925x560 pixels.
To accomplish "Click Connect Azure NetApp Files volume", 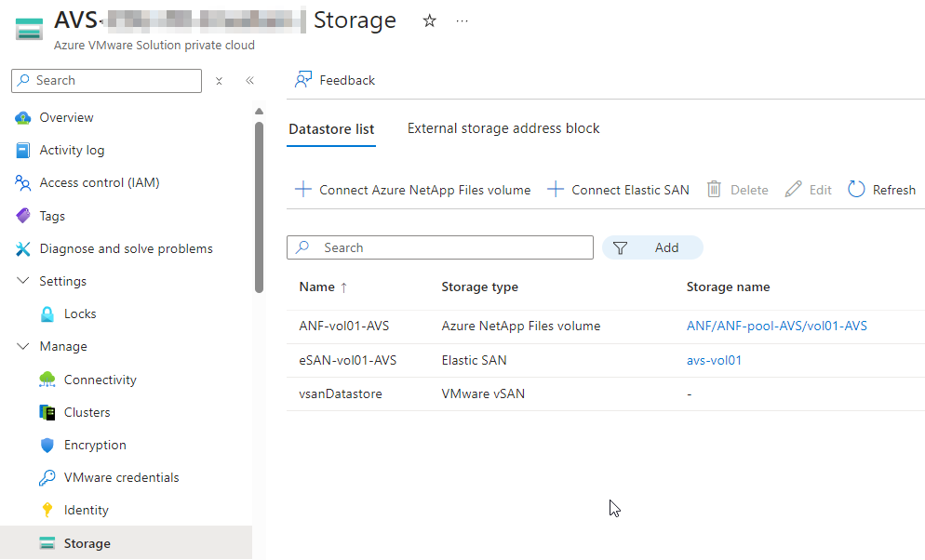I will click(x=412, y=190).
